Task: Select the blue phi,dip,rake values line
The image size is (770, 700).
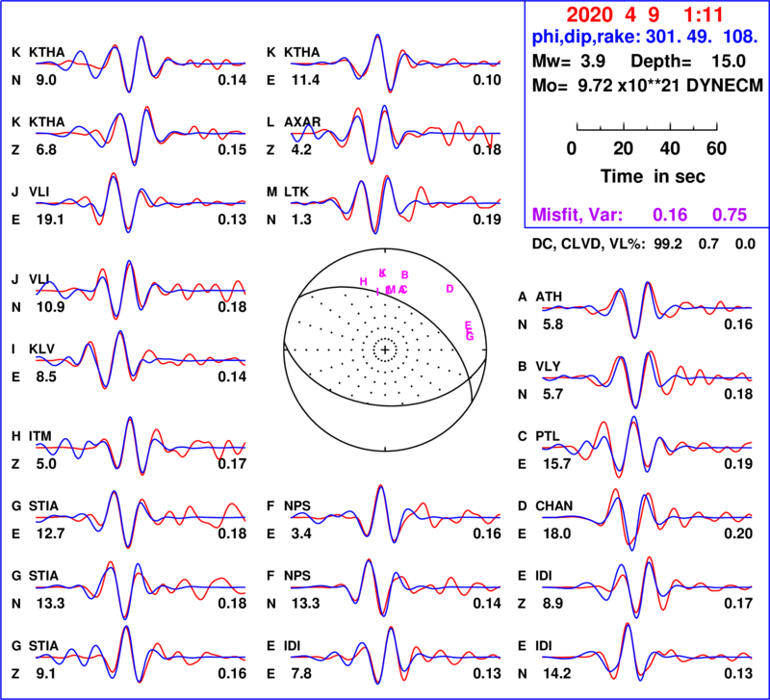Action: pos(645,37)
